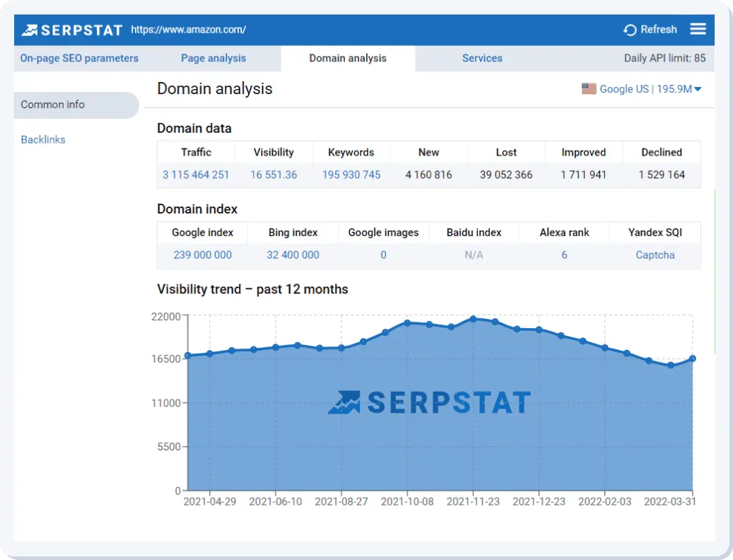Click the first chart data point at left edge
The image size is (733, 560).
tap(188, 356)
